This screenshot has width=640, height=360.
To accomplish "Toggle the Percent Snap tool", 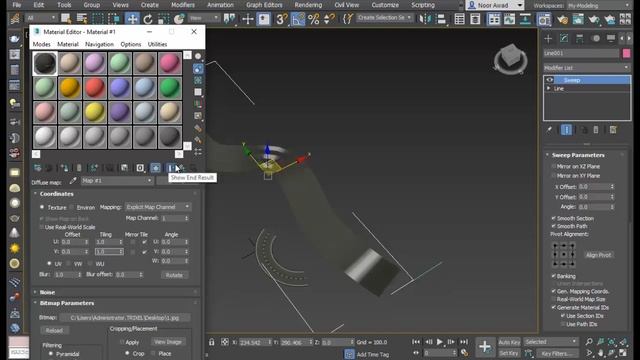I will point(313,19).
